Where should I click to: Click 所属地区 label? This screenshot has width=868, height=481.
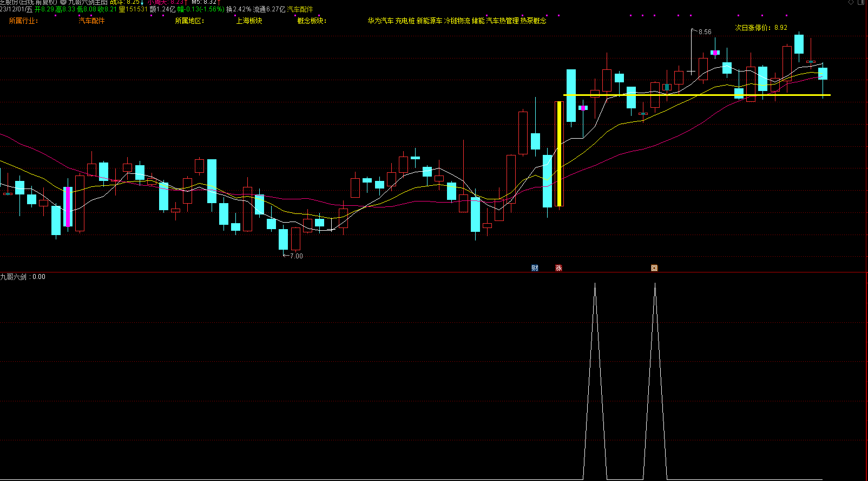[x=189, y=21]
